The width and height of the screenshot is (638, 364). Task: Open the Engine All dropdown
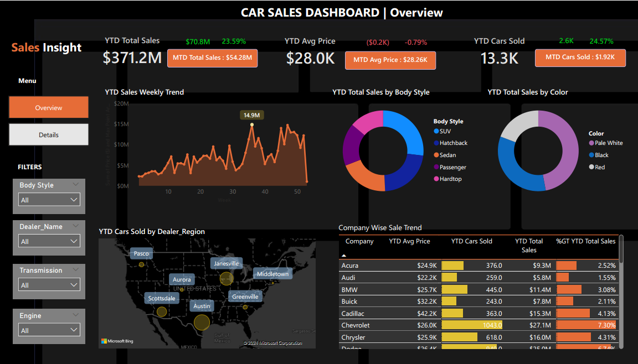pyautogui.click(x=49, y=330)
